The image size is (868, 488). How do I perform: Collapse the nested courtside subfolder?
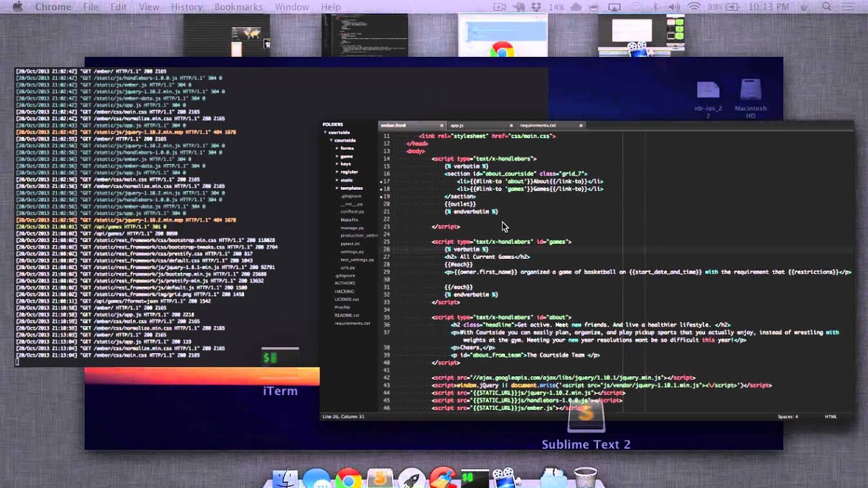pyautogui.click(x=331, y=140)
